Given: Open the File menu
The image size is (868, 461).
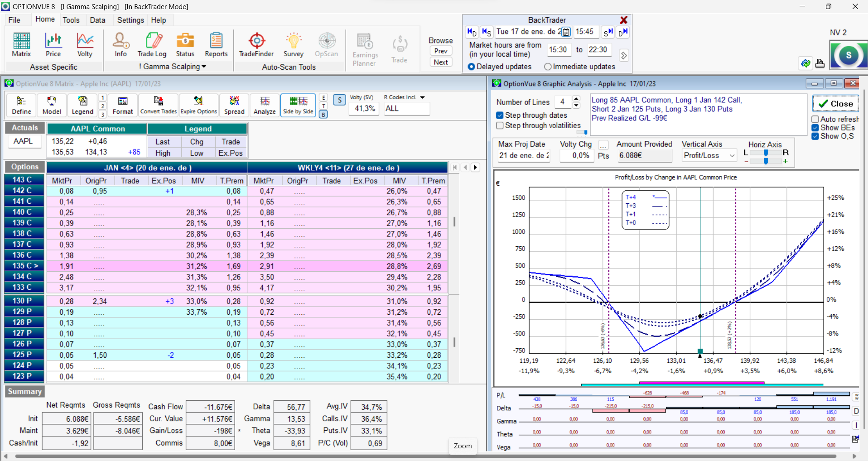Looking at the screenshot, I should 14,20.
